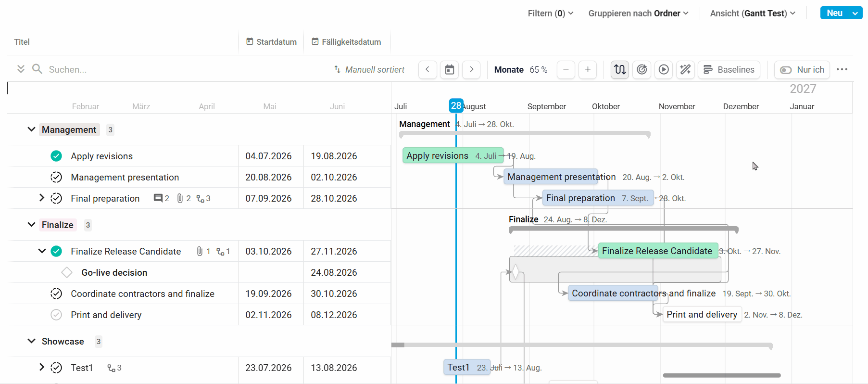Expand the Test1 row

click(x=42, y=367)
